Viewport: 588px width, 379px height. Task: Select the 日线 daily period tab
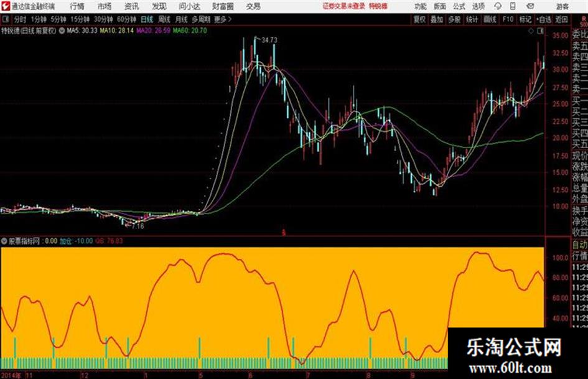pyautogui.click(x=147, y=19)
